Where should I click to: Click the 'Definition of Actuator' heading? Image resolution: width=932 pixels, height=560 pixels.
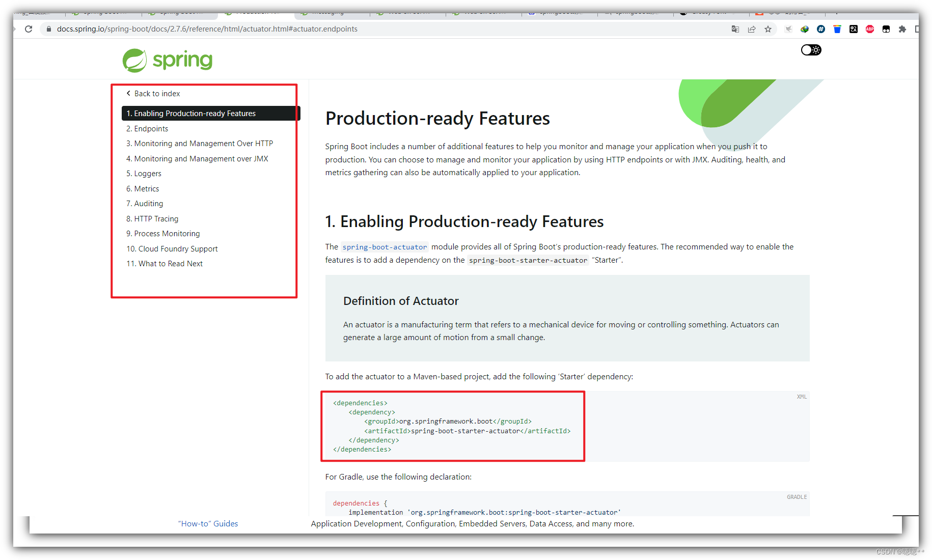tap(401, 301)
